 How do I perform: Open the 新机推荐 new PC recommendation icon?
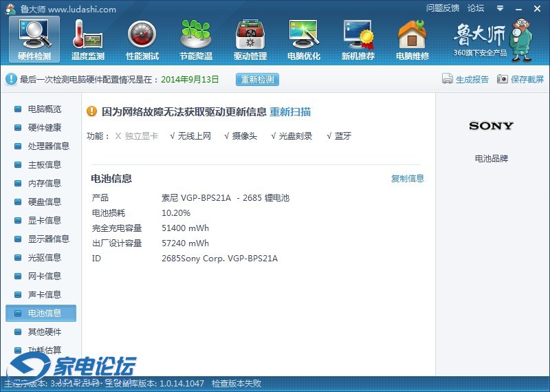[358, 39]
